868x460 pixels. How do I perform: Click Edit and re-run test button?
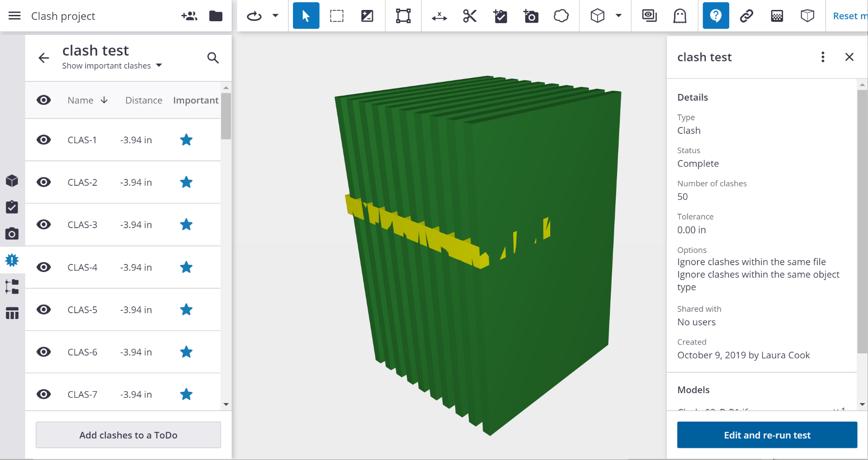coord(767,435)
